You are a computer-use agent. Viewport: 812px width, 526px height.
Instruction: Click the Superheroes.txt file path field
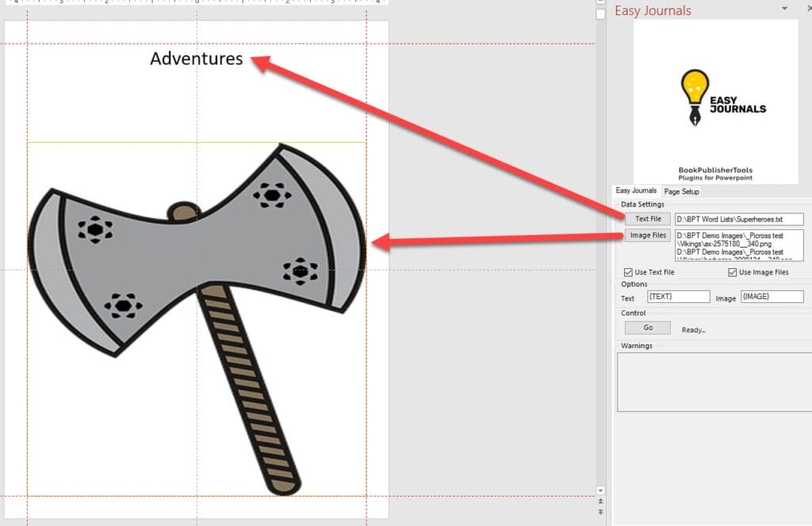739,219
